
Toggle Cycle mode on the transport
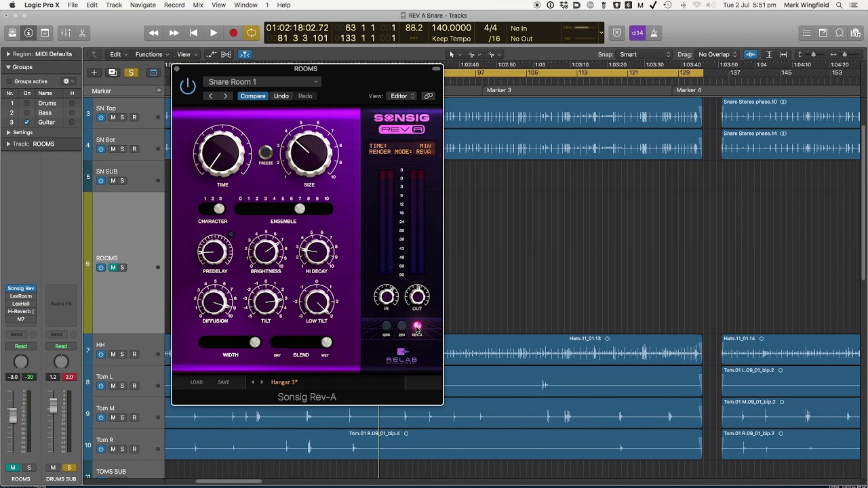click(x=252, y=33)
